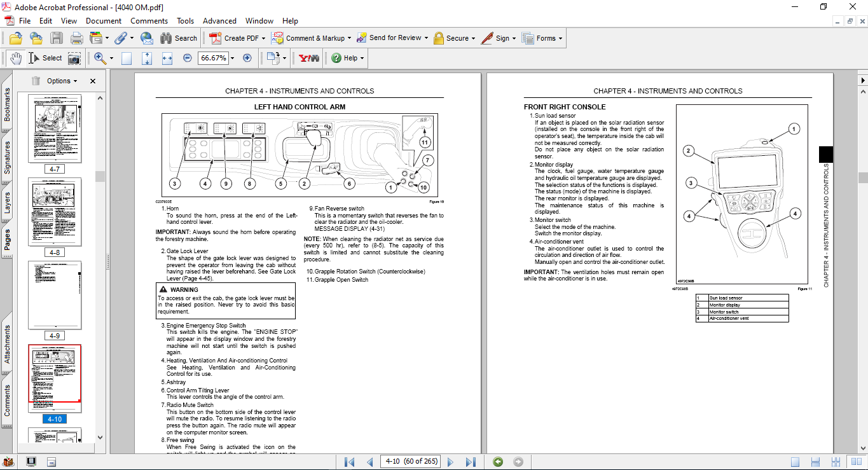Click the thumbnail panel vertical scrollbar handle
868x470 pixels.
(x=99, y=176)
